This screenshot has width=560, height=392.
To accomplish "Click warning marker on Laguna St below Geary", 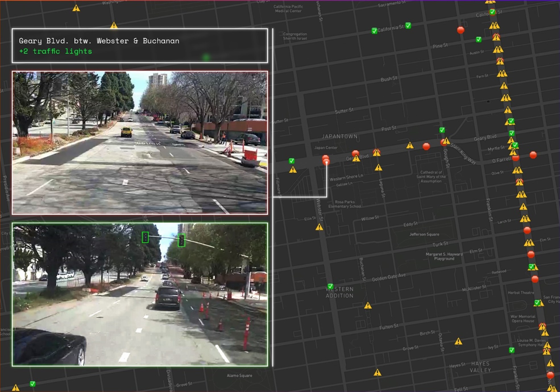I will point(378,168).
